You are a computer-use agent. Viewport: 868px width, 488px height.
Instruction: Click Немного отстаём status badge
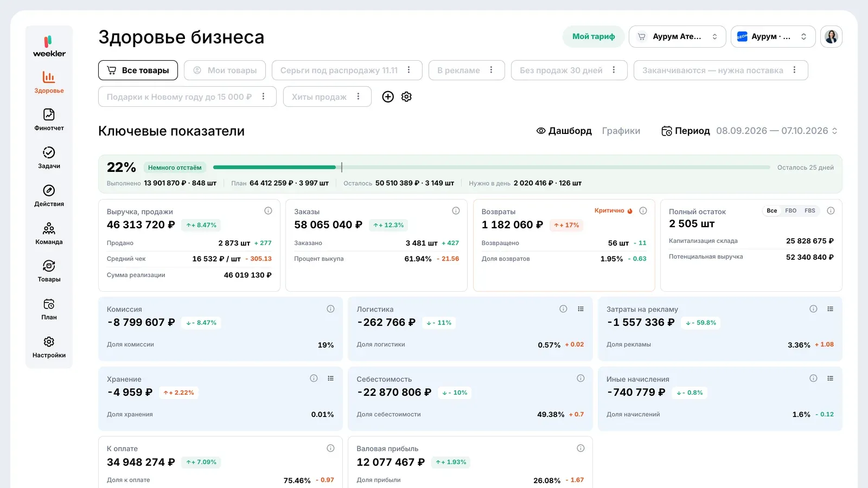175,168
